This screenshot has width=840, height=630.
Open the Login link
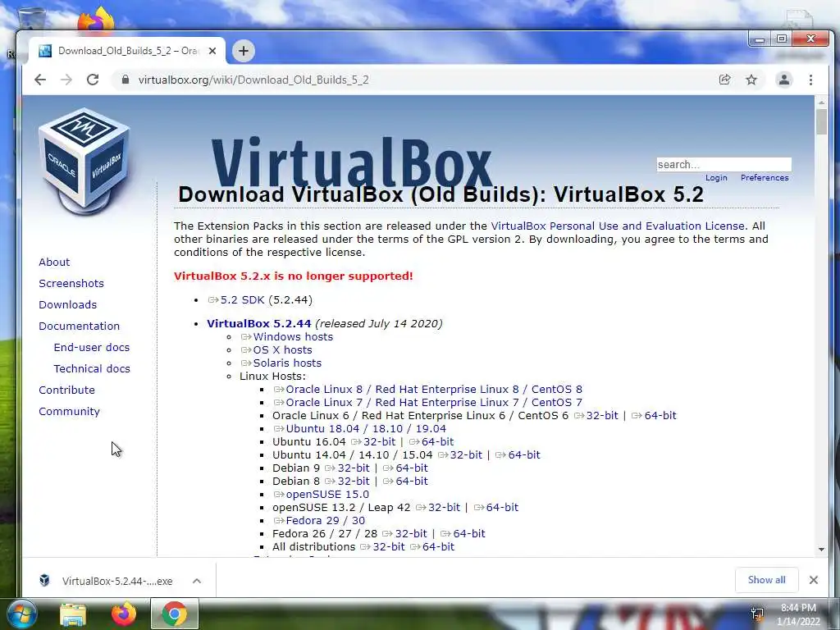click(x=716, y=177)
